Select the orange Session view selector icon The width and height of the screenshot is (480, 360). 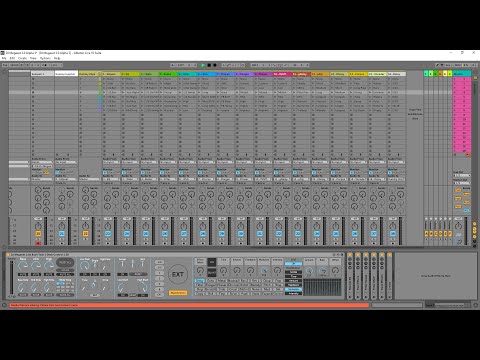474,77
